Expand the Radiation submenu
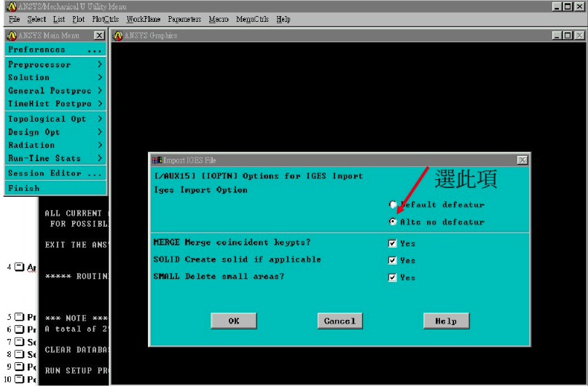The image size is (588, 387). [x=55, y=145]
